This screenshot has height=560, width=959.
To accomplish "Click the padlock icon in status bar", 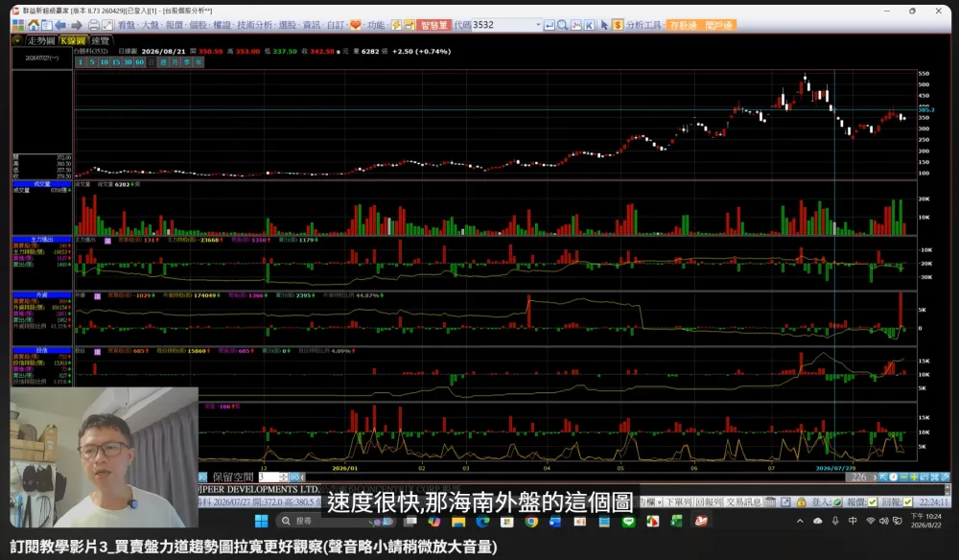I will click(x=801, y=502).
